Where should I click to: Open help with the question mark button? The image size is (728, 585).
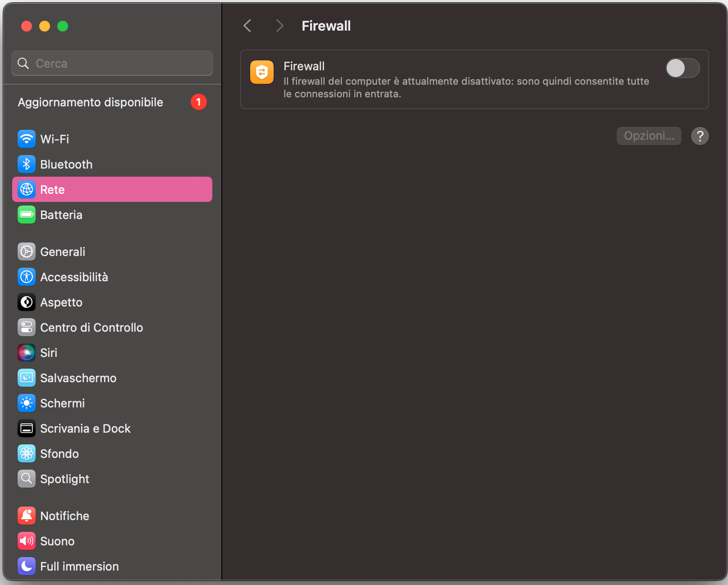tap(700, 136)
